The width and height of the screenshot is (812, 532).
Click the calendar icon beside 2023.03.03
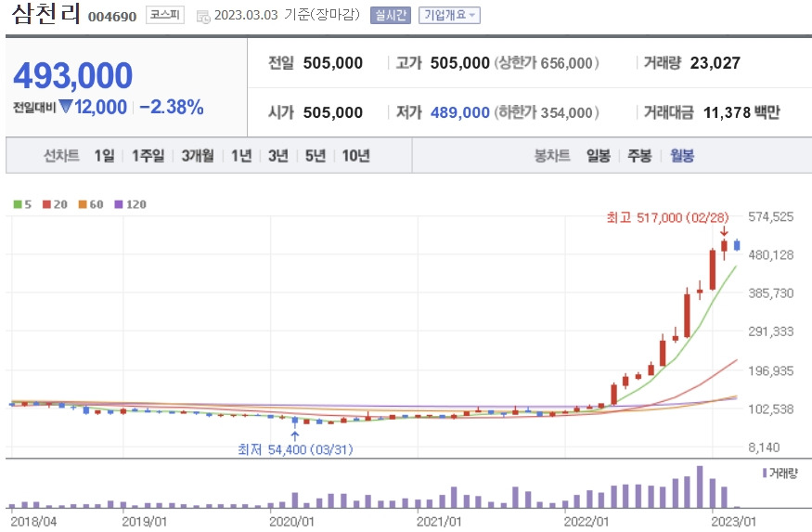coord(203,17)
